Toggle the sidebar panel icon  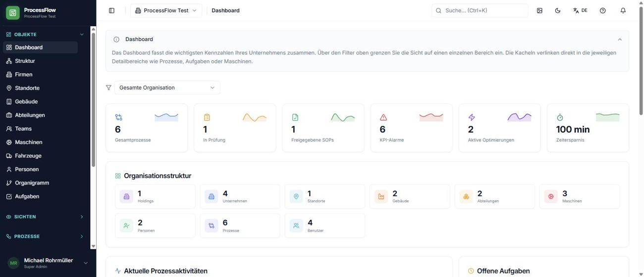click(111, 10)
